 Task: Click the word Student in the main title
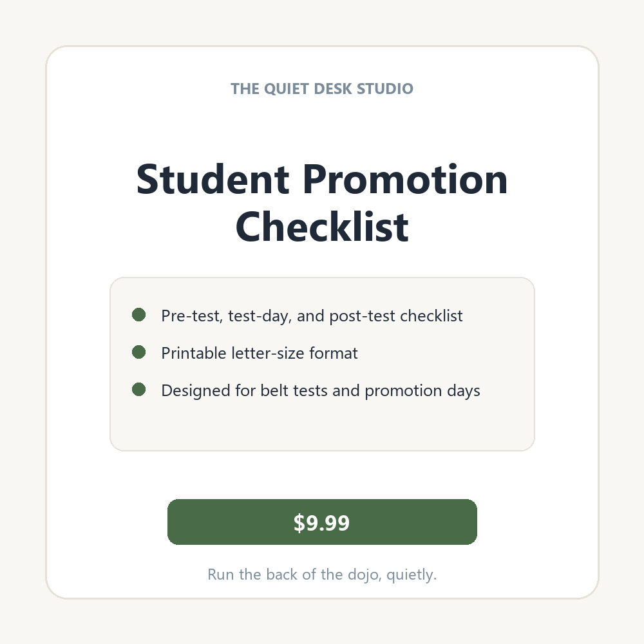click(213, 179)
